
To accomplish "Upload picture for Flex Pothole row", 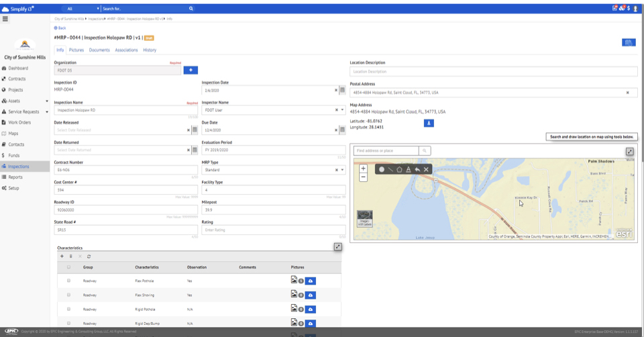I will click(311, 280).
